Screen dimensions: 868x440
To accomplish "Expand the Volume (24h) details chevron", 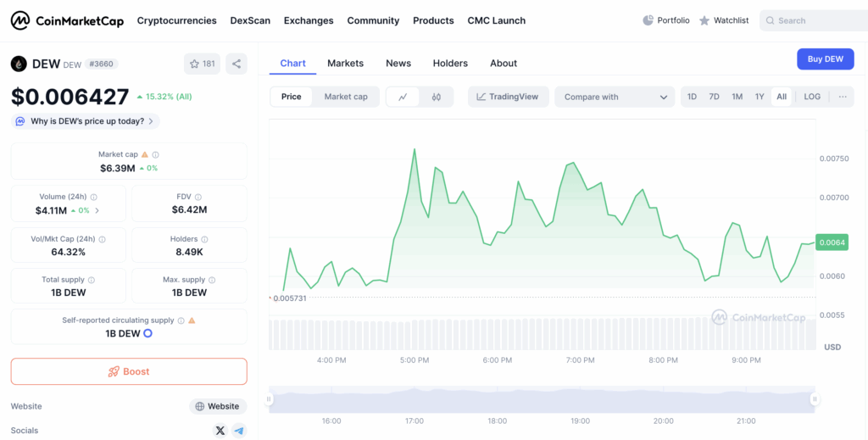I will coord(97,210).
